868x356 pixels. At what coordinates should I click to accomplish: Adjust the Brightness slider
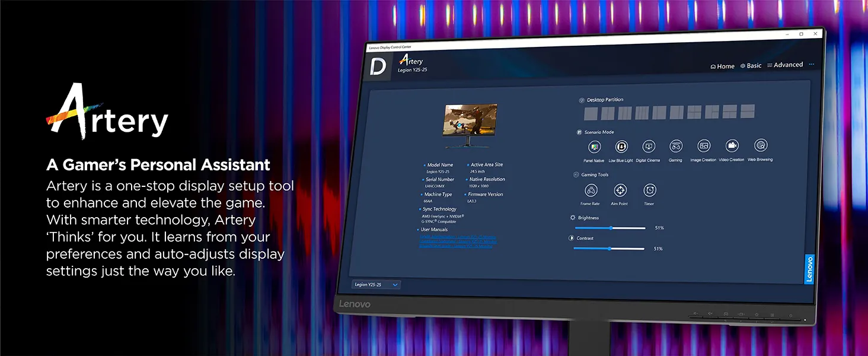tap(610, 228)
